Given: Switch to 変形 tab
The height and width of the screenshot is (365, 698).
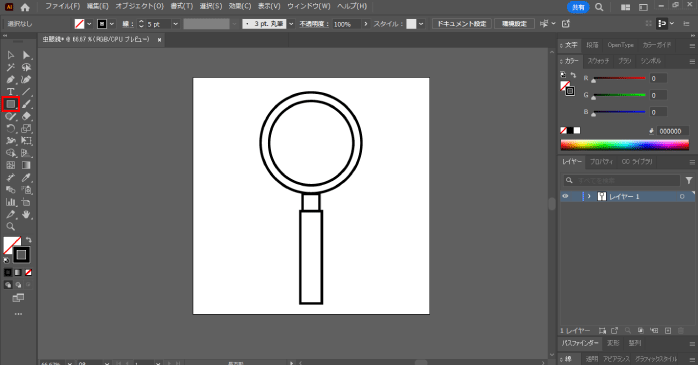Looking at the screenshot, I should tap(613, 343).
